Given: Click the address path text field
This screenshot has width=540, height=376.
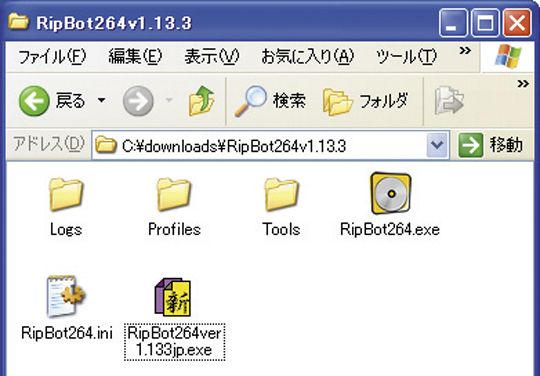Looking at the screenshot, I should pyautogui.click(x=270, y=145).
